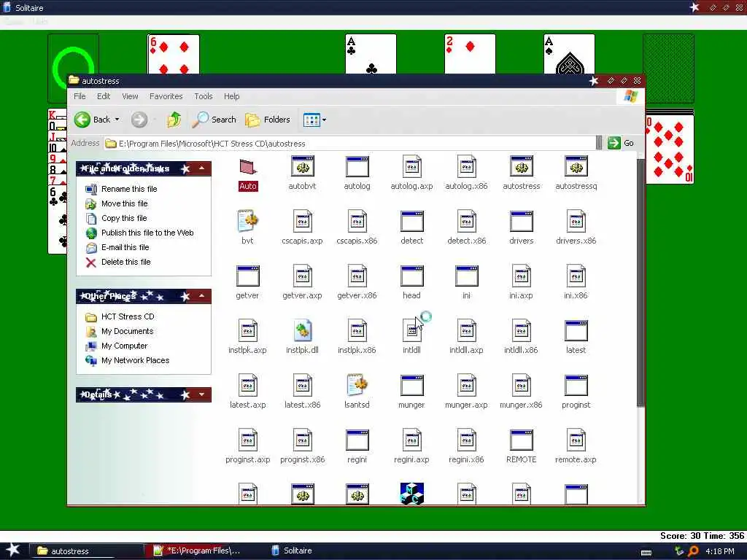Collapse File and Folder Tasks panel
747x560 pixels.
click(x=202, y=168)
